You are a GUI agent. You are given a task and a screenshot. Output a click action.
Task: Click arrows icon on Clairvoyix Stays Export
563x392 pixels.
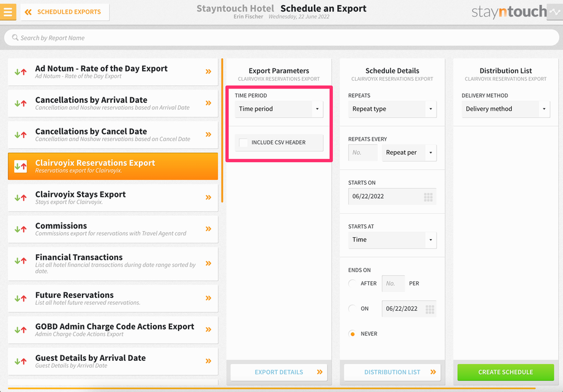click(x=20, y=198)
